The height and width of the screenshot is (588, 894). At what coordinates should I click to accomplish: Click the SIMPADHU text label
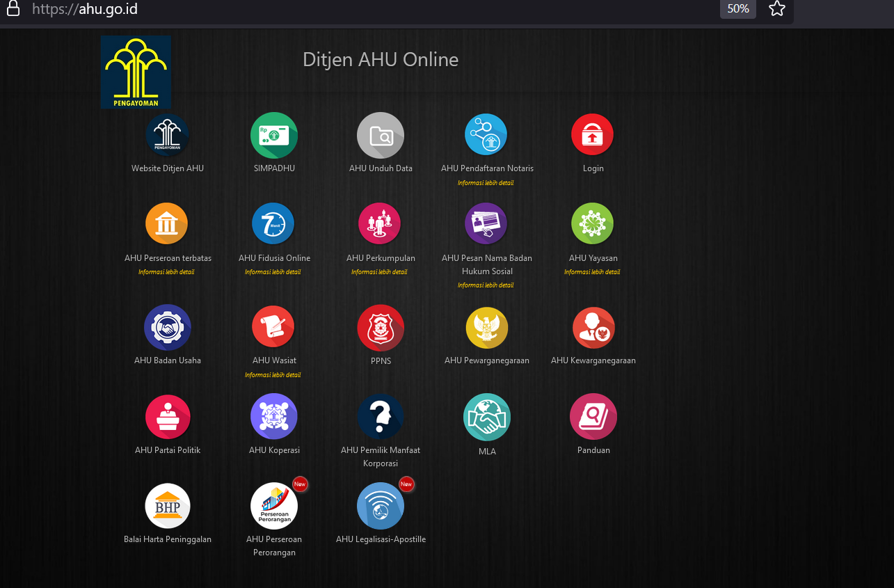click(274, 168)
